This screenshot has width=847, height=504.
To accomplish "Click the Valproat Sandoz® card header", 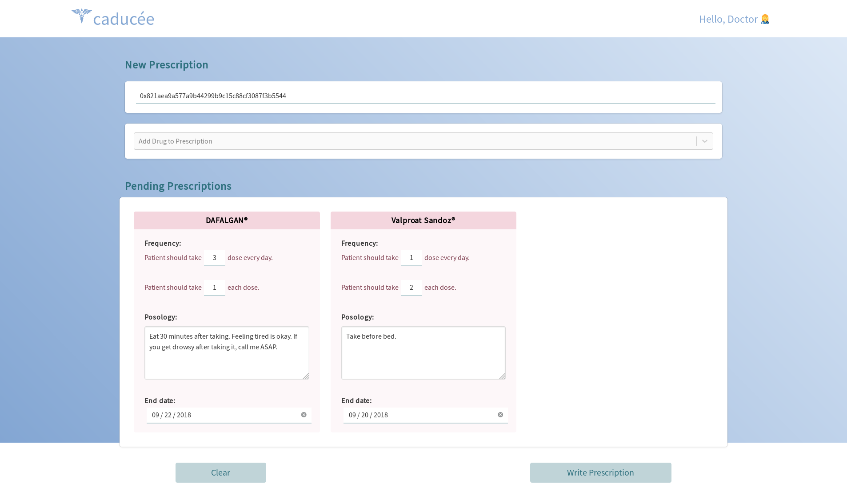I will click(x=423, y=220).
